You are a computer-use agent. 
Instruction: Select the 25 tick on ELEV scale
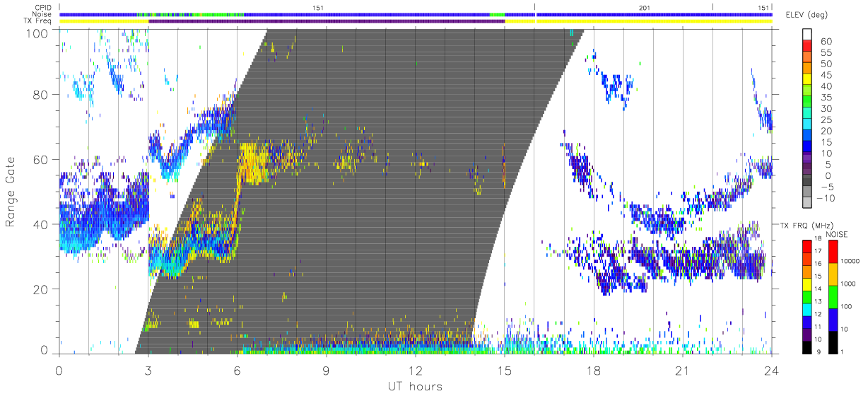[x=826, y=120]
